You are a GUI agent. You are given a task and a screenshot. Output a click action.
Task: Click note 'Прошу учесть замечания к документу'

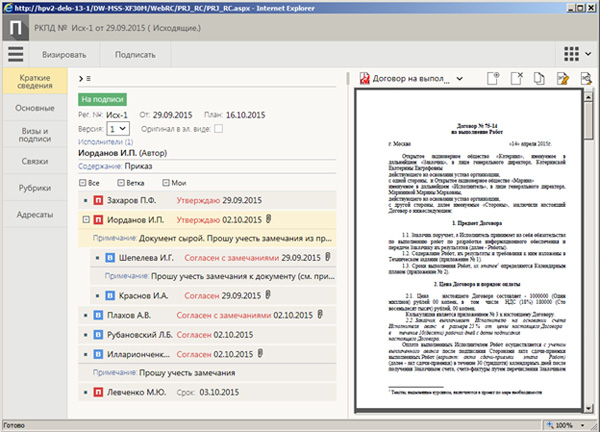click(243, 276)
